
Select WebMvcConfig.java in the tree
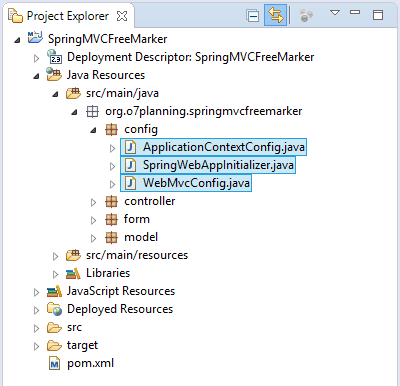pyautogui.click(x=186, y=183)
